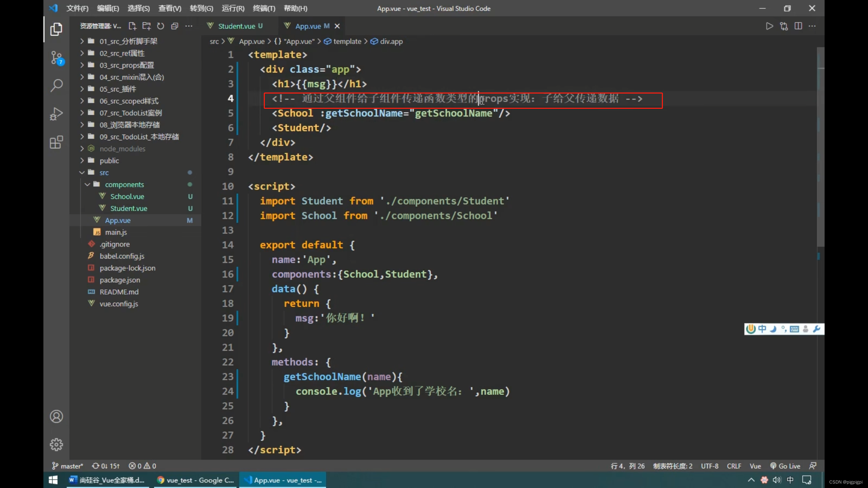Split the editor to the right

(798, 26)
